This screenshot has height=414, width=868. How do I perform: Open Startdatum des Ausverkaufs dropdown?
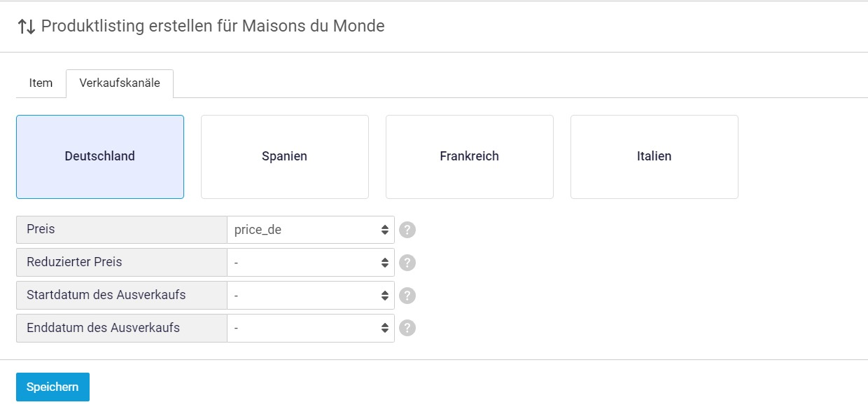pyautogui.click(x=311, y=296)
